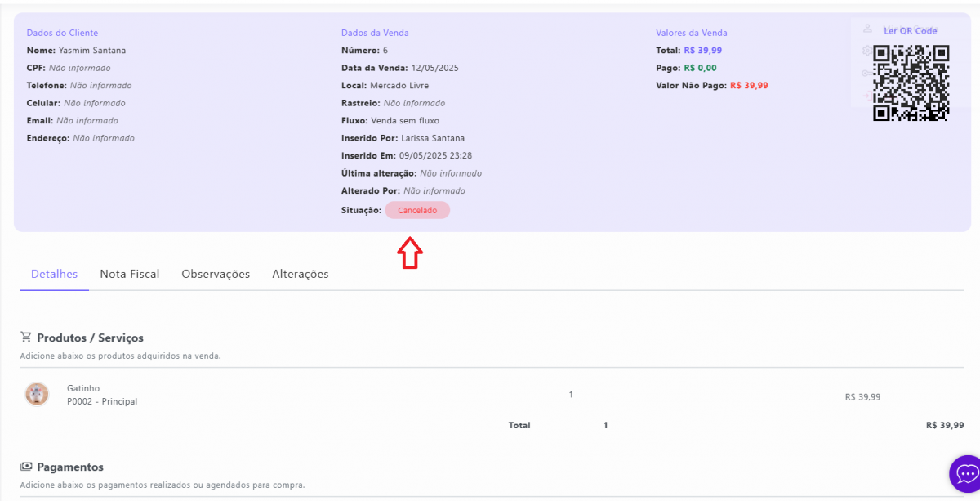The image size is (980, 501).
Task: Click the money icon beside Pagamentos
Action: point(26,467)
